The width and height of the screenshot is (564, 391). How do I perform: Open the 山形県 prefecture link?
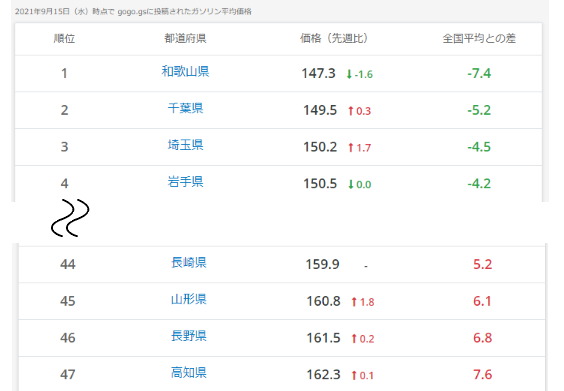point(189,299)
